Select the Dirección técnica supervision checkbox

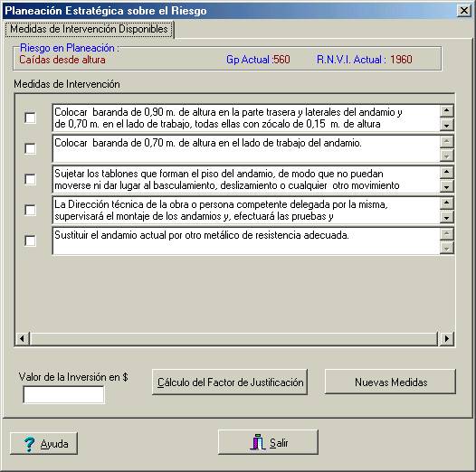click(x=31, y=210)
